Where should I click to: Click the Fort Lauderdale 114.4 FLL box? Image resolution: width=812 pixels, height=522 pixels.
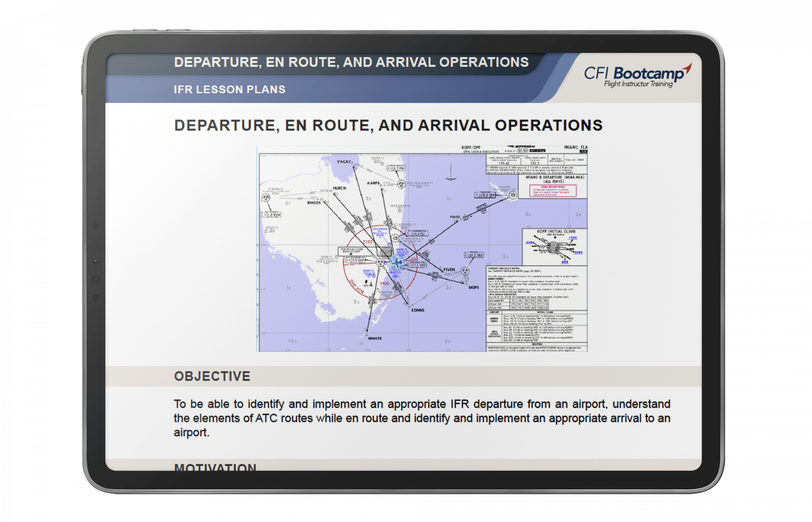[x=418, y=233]
